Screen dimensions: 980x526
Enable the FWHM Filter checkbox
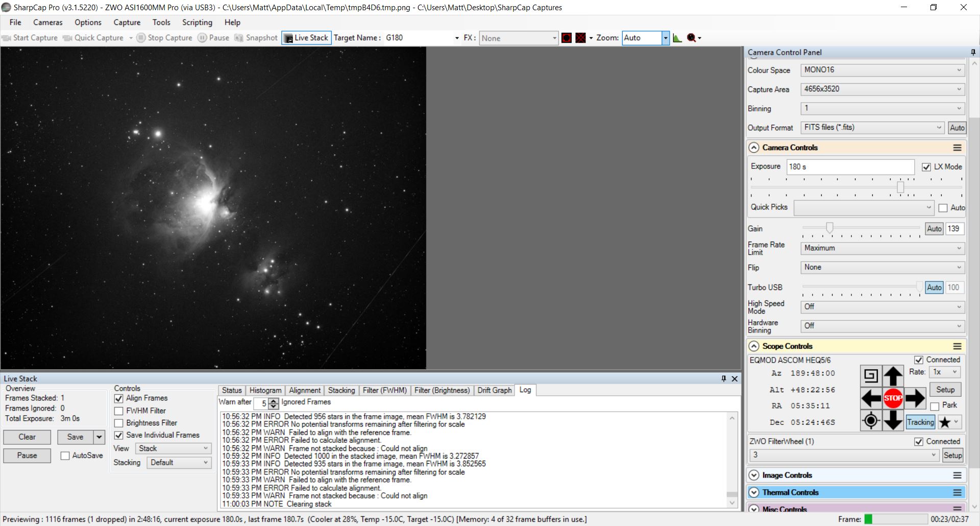(119, 411)
